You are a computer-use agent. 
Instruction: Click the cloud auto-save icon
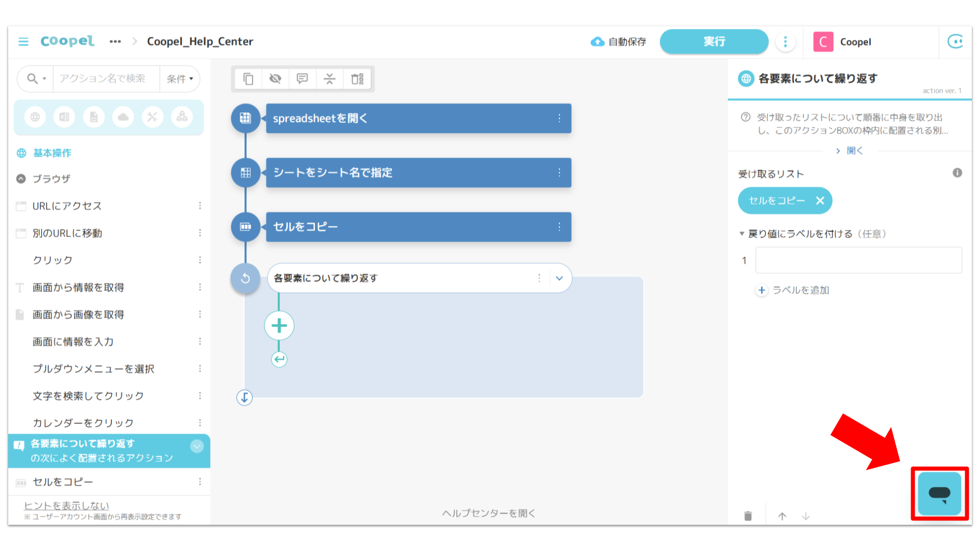pos(597,42)
